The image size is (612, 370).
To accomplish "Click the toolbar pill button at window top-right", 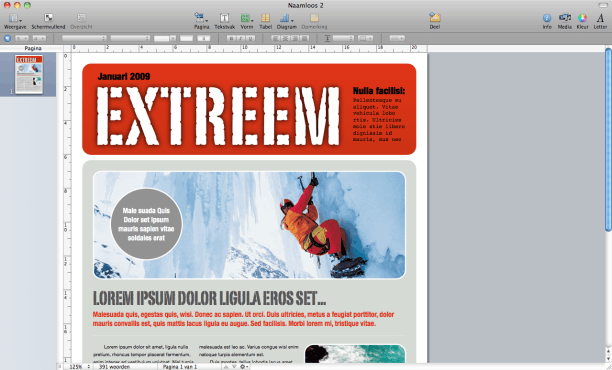I will pyautogui.click(x=603, y=5).
